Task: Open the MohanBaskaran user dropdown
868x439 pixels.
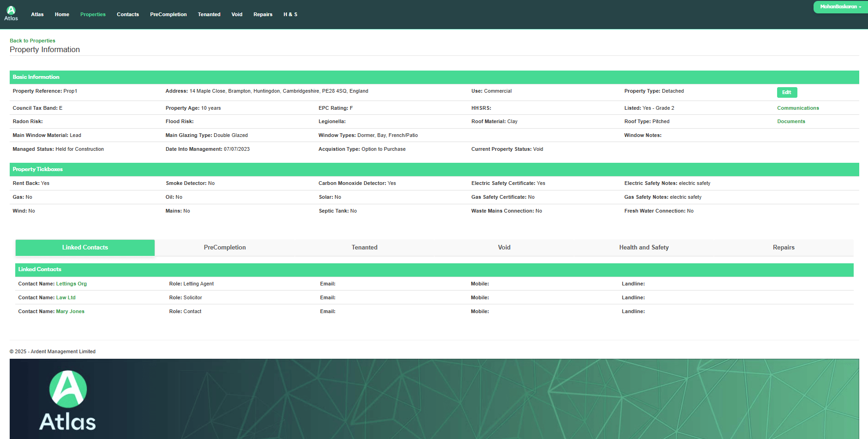Action: pyautogui.click(x=840, y=7)
